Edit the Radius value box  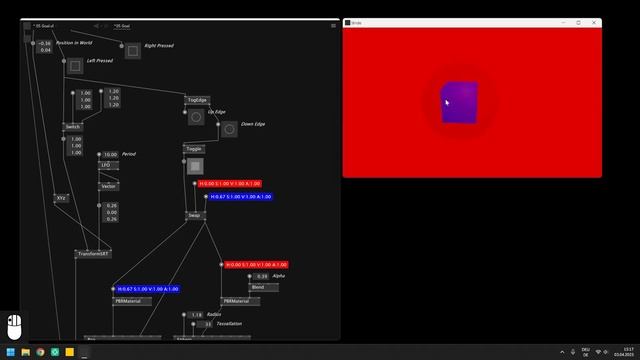pos(195,315)
